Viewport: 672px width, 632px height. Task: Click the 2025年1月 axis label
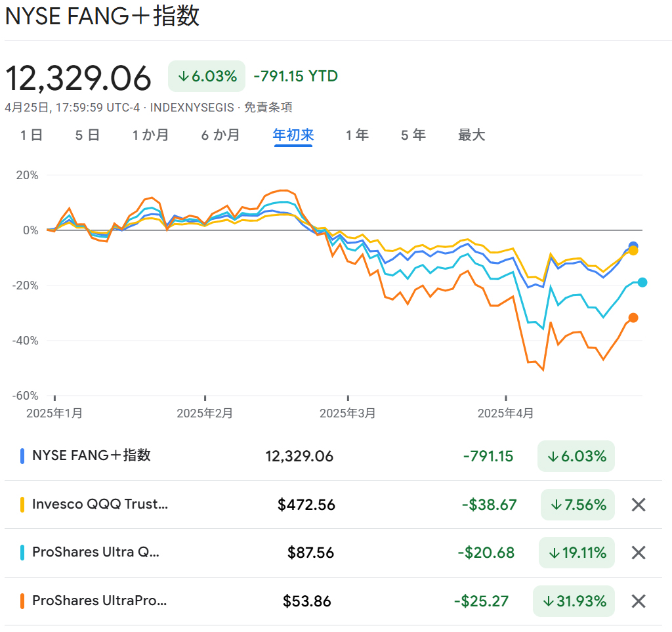54,413
